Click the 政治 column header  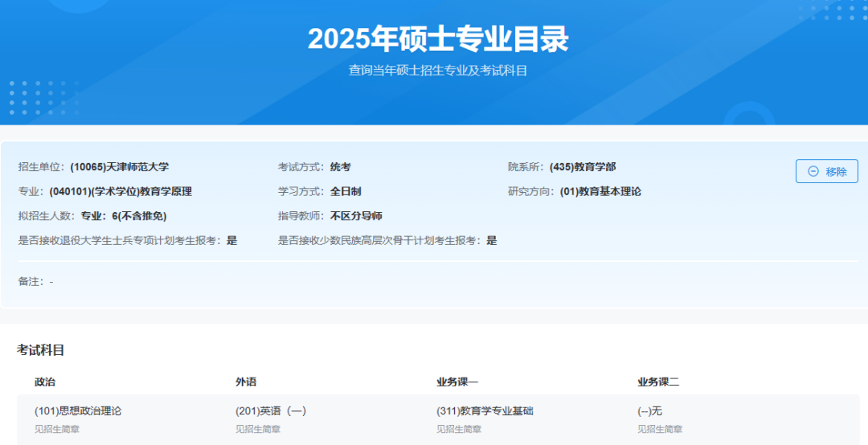pos(45,382)
